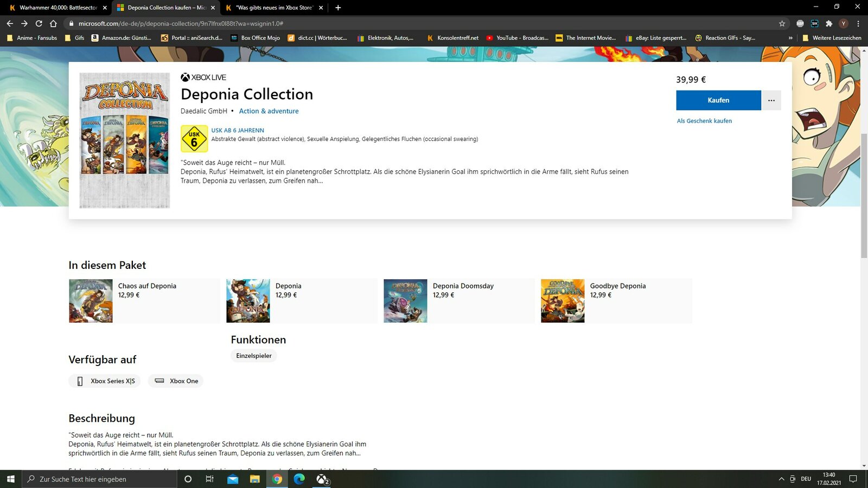Open the browser home page
This screenshot has height=488, width=868.
(x=53, y=23)
